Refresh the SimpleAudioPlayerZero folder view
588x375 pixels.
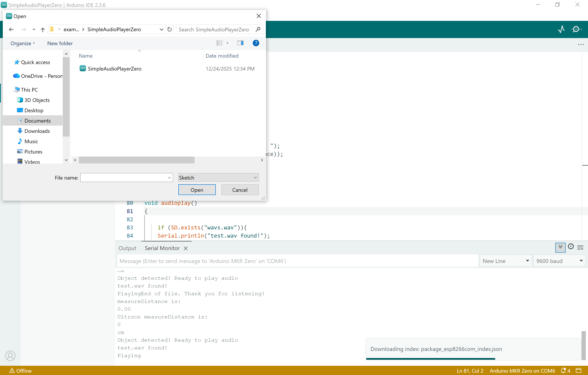tap(170, 29)
